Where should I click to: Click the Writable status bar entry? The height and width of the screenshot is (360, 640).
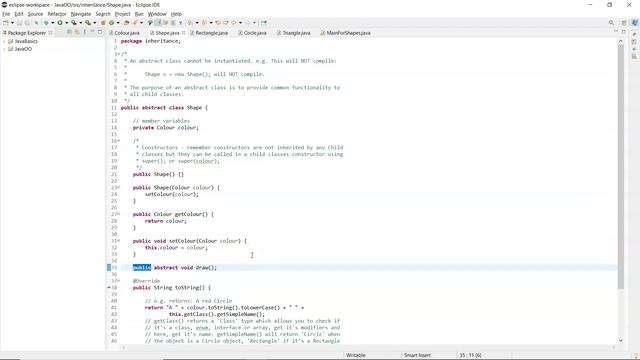pyautogui.click(x=356, y=355)
